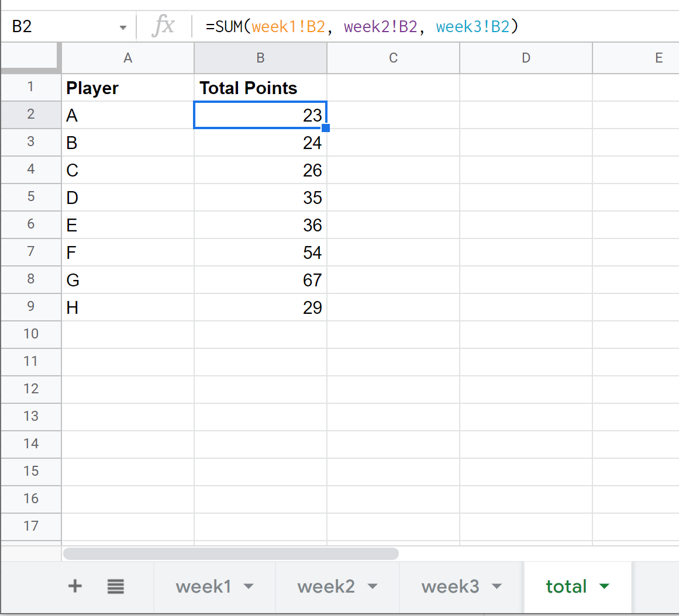This screenshot has height=616, width=679.
Task: Select the Player header cell A1
Action: click(x=127, y=88)
